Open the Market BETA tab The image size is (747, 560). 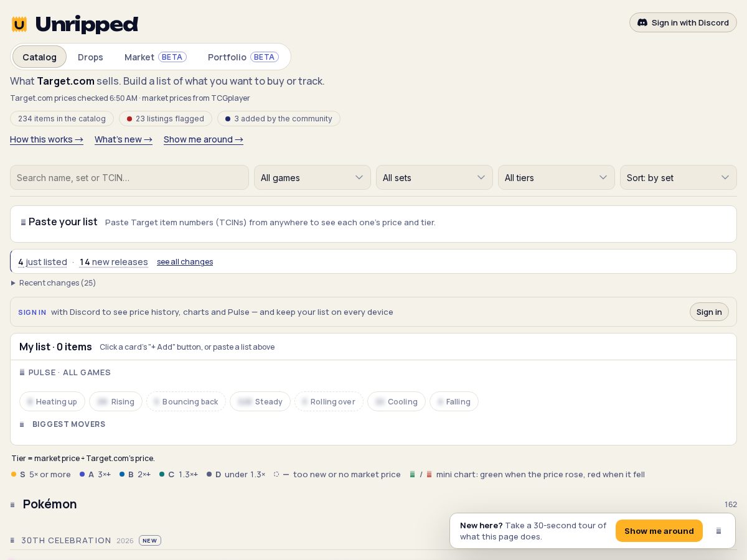pyautogui.click(x=156, y=57)
